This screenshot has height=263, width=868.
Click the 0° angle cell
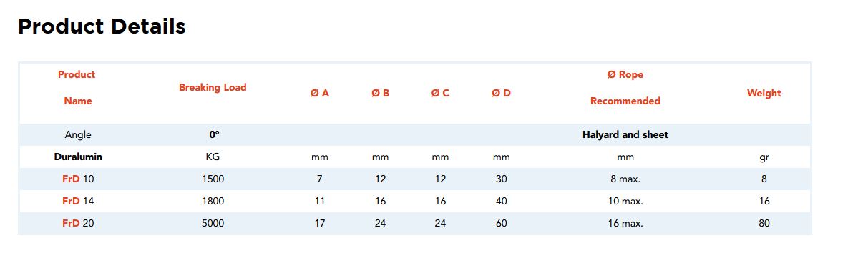point(214,134)
